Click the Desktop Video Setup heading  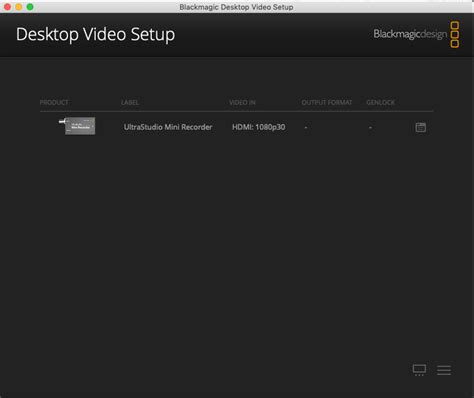pos(95,35)
